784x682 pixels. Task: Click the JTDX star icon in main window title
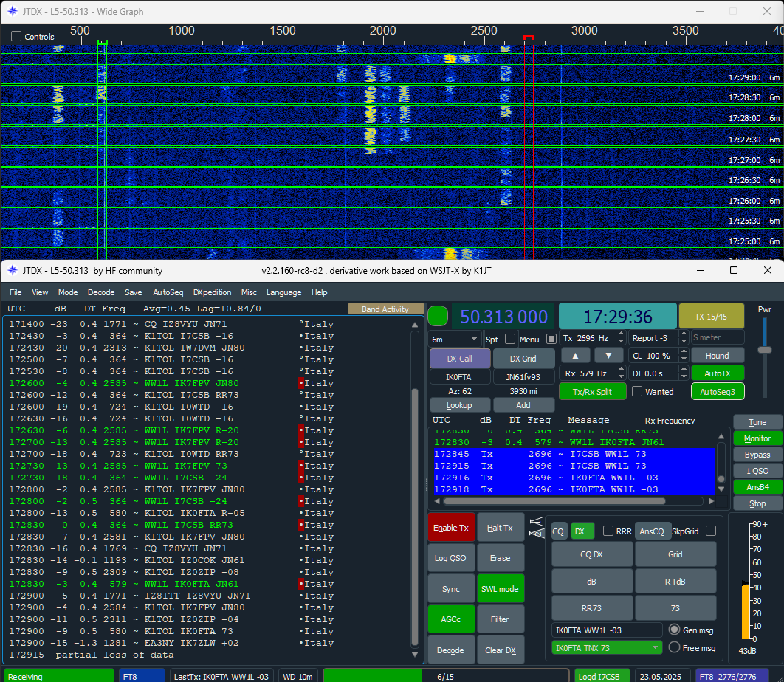tap(13, 270)
